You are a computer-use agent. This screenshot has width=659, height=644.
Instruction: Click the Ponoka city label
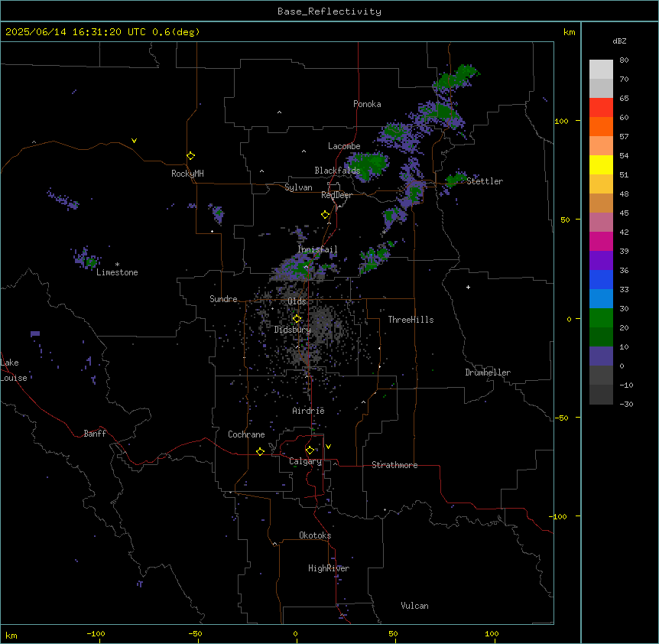pyautogui.click(x=367, y=104)
